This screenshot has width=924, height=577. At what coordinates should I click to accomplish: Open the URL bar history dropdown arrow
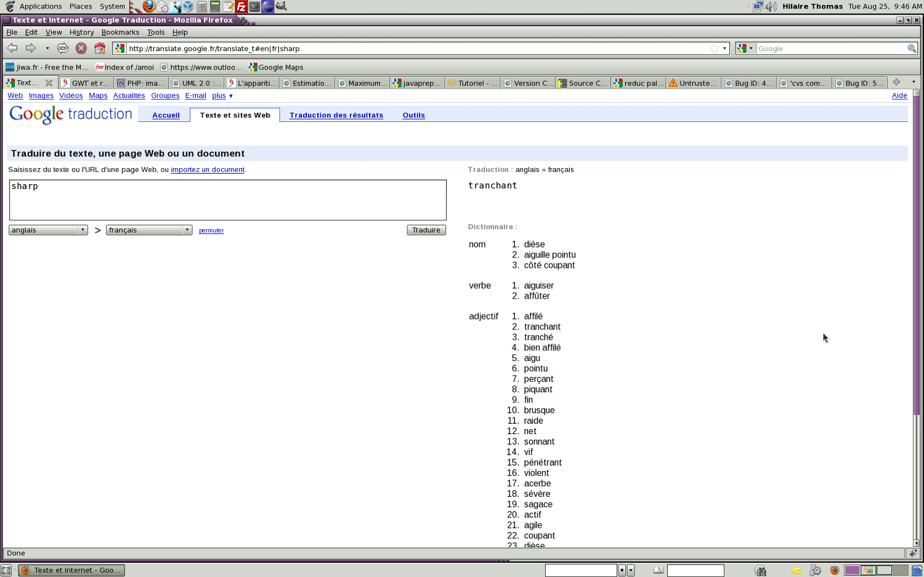pos(724,48)
